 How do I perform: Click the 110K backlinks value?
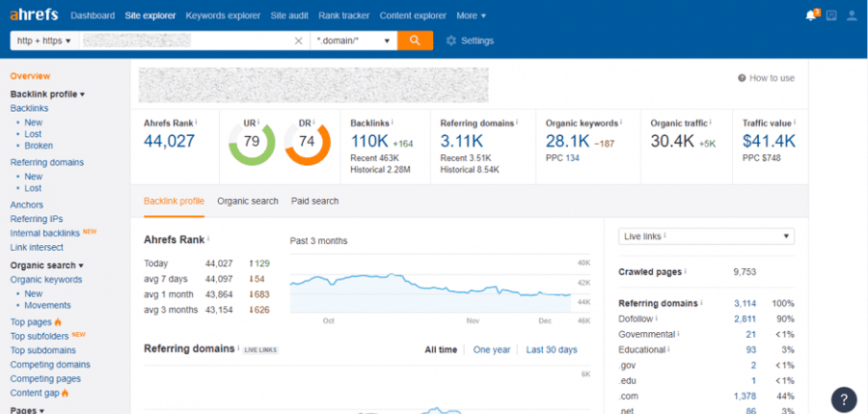(369, 141)
